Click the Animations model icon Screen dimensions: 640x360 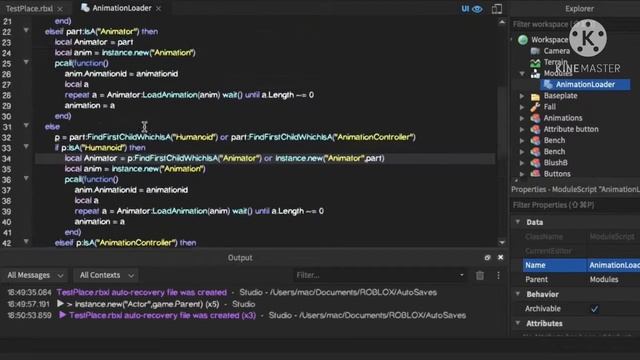pyautogui.click(x=535, y=118)
